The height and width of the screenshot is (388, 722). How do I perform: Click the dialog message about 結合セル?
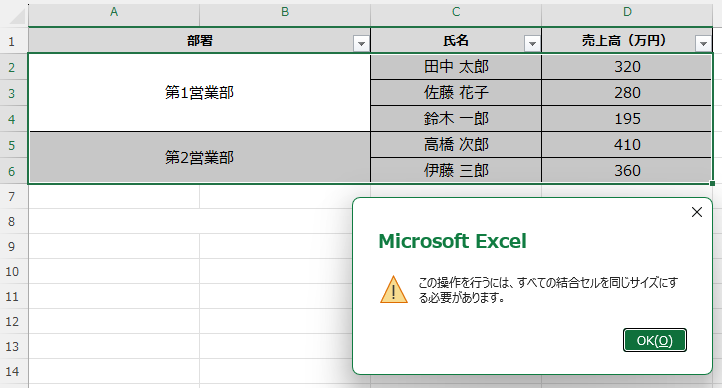tap(548, 290)
